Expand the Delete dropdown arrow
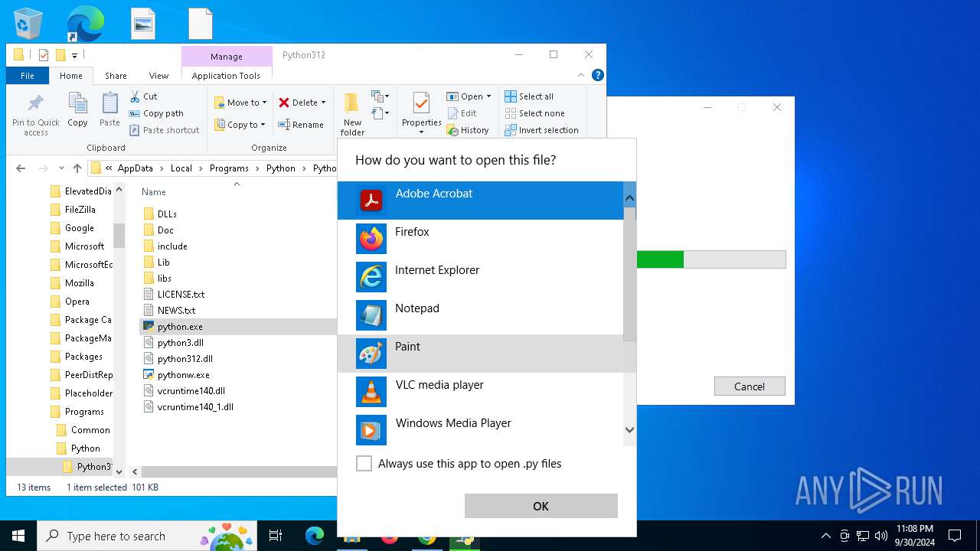The image size is (980, 551). 323,103
